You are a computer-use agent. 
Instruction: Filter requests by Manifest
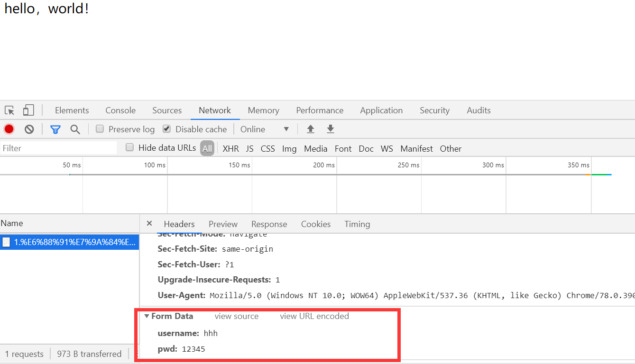417,149
